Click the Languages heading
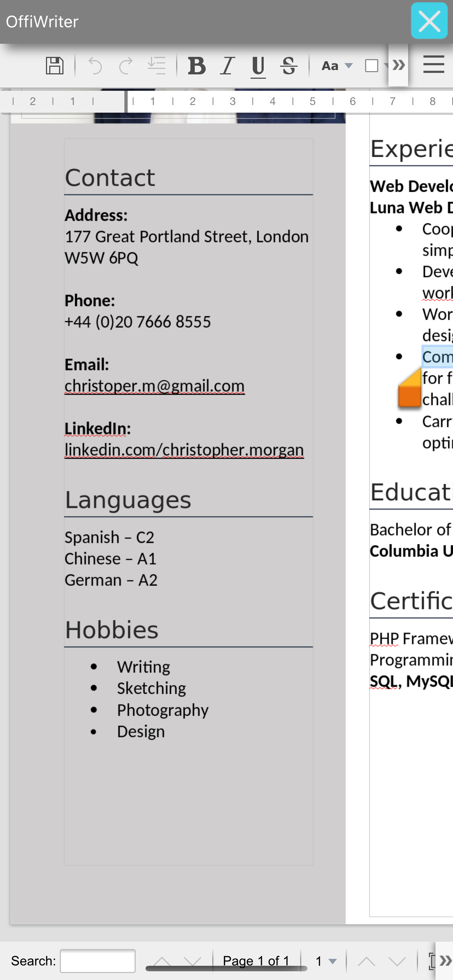 tap(128, 500)
